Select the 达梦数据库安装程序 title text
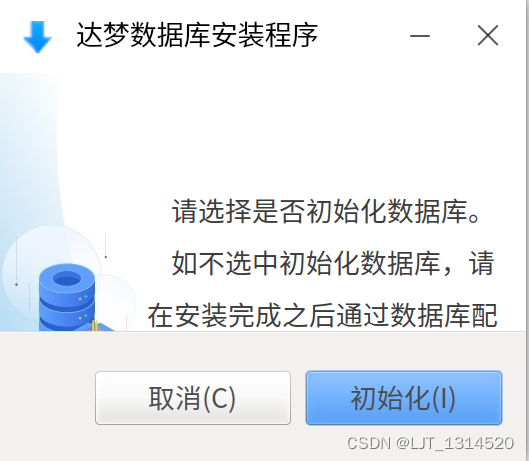Viewport: 529px width, 461px height. pyautogui.click(x=197, y=35)
